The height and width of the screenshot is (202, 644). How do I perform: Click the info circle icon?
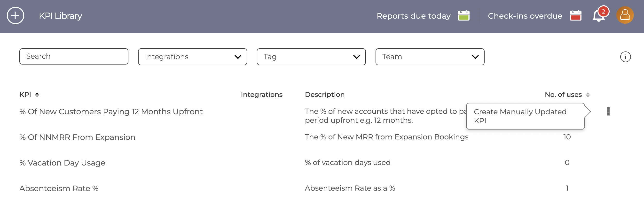pyautogui.click(x=625, y=57)
